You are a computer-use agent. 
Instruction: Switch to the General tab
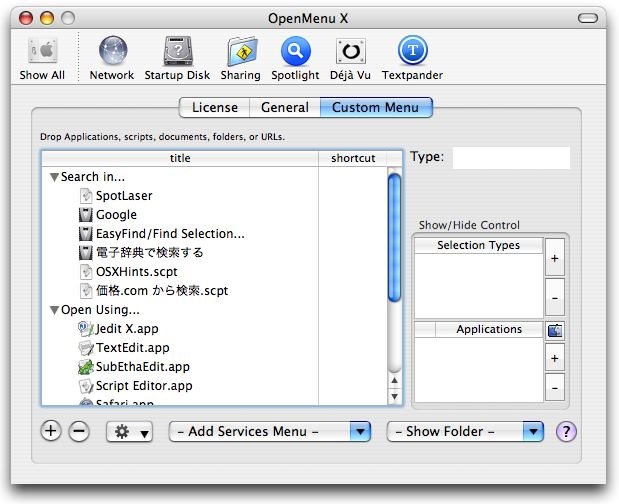click(x=285, y=107)
